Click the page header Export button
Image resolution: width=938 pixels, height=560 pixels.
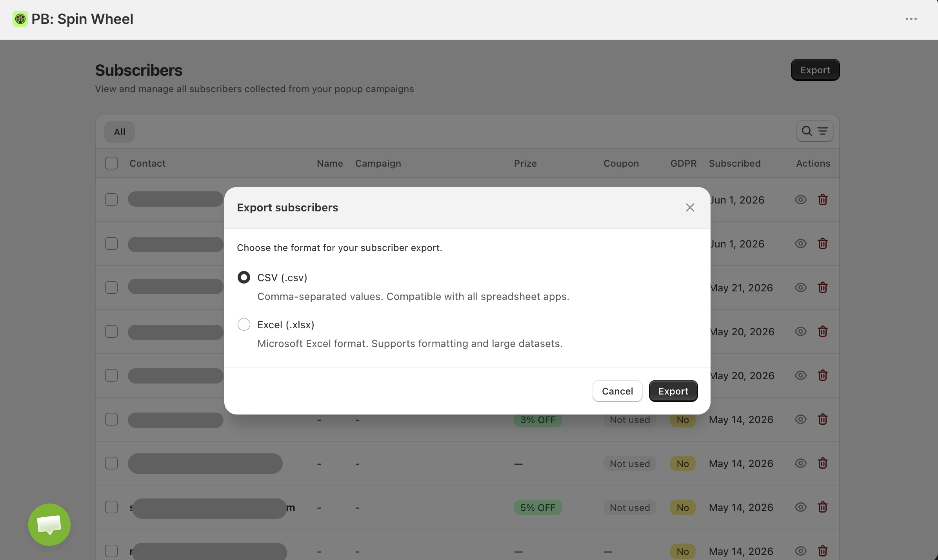[815, 70]
